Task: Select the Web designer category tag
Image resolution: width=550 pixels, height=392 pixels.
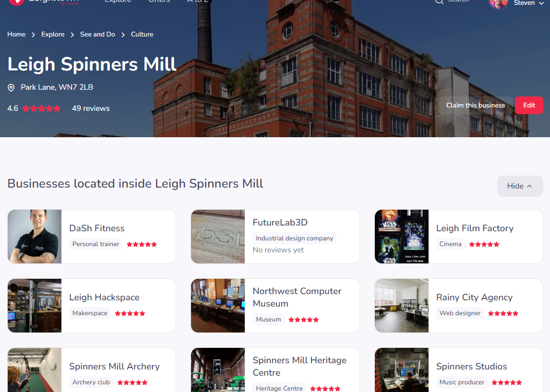Action: [x=460, y=313]
